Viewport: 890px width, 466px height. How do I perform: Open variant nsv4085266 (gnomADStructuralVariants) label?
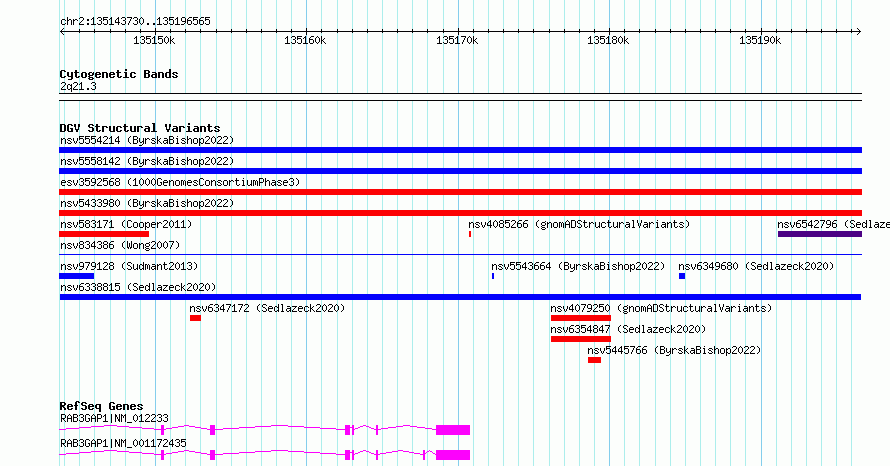[579, 224]
